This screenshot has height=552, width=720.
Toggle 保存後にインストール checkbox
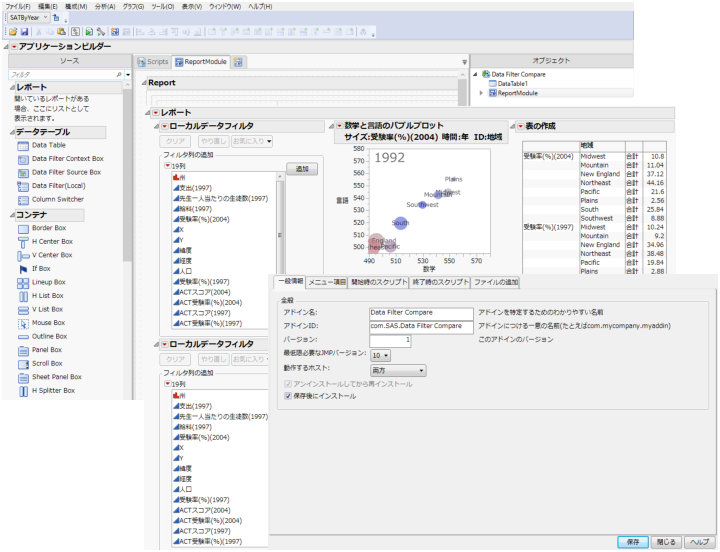(288, 396)
